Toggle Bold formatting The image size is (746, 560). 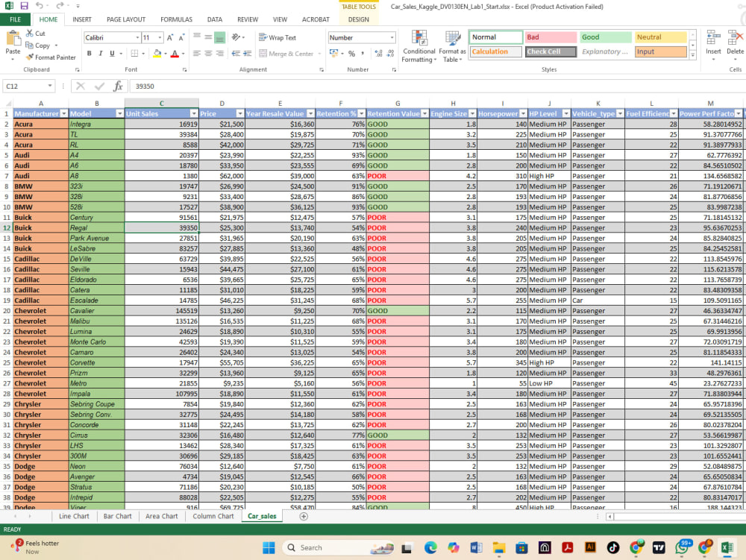tap(89, 53)
